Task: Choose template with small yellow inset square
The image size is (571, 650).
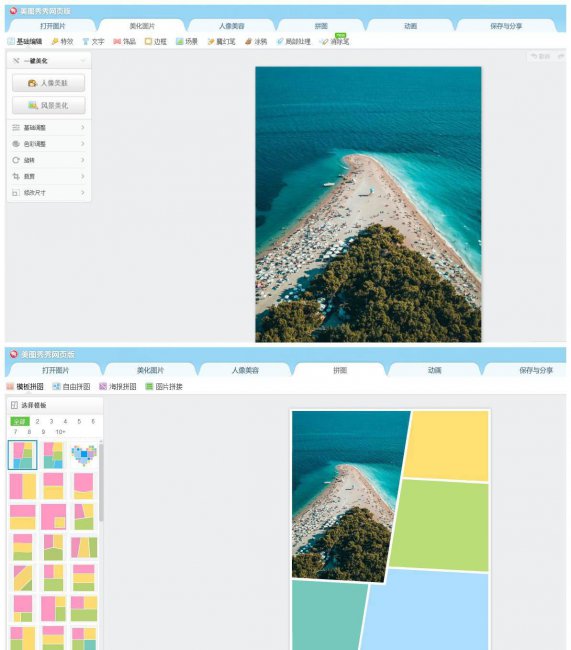Action: 53,517
